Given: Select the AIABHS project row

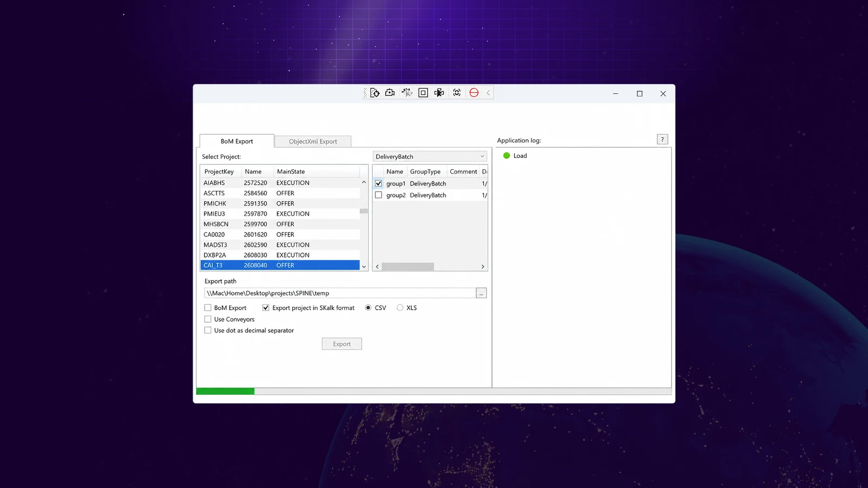Looking at the screenshot, I should 280,183.
